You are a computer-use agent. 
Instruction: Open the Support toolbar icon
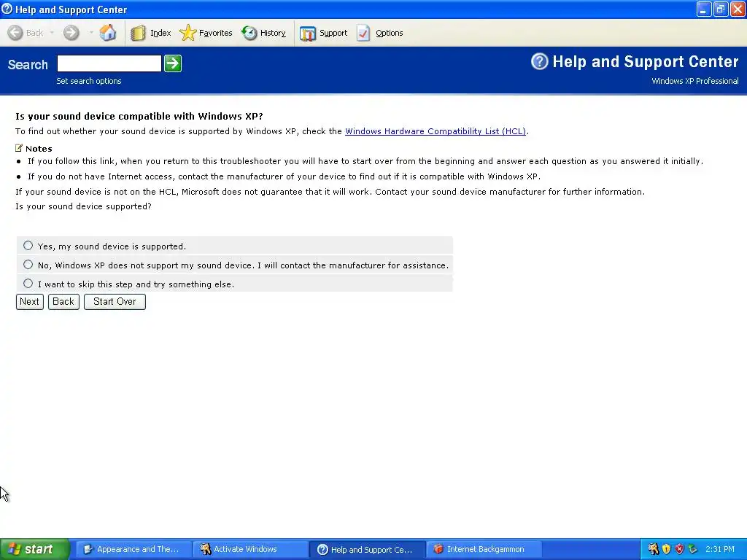(308, 34)
